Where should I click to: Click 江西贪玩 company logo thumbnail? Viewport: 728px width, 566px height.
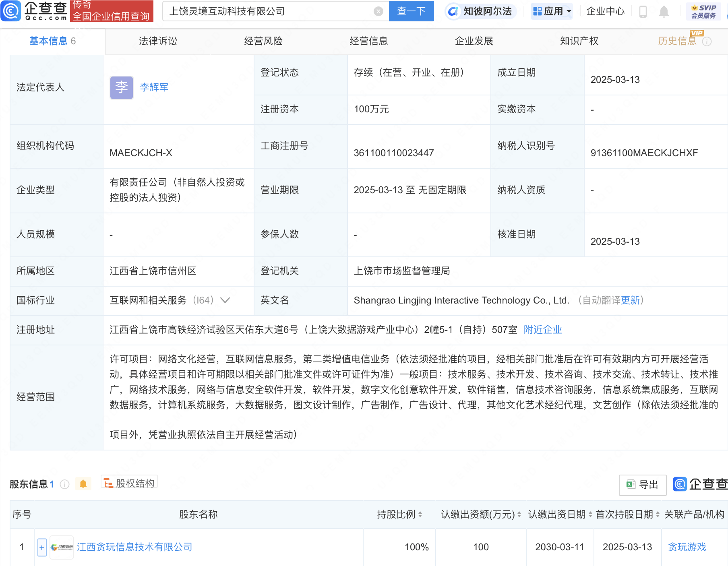[62, 547]
